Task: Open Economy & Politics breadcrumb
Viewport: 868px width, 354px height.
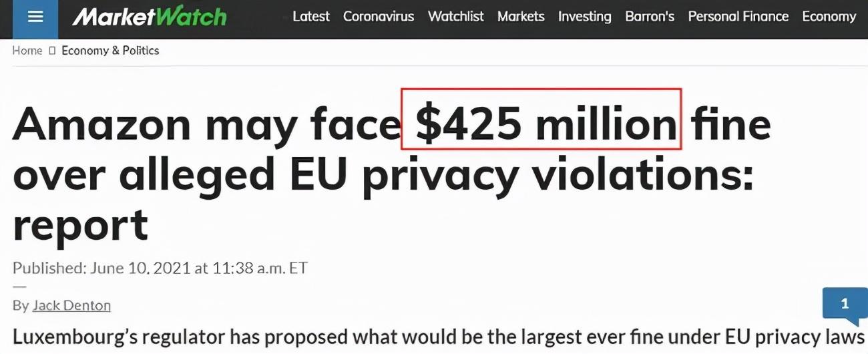Action: point(110,51)
